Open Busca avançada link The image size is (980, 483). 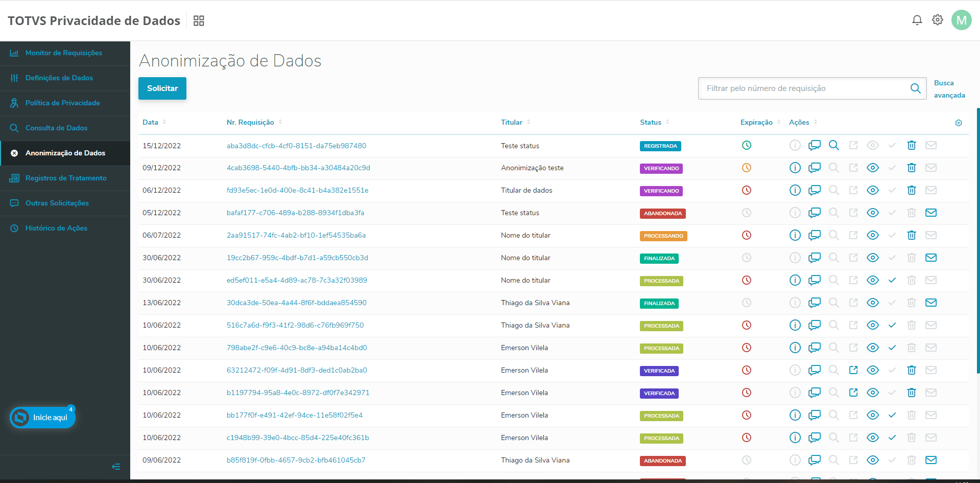(949, 89)
